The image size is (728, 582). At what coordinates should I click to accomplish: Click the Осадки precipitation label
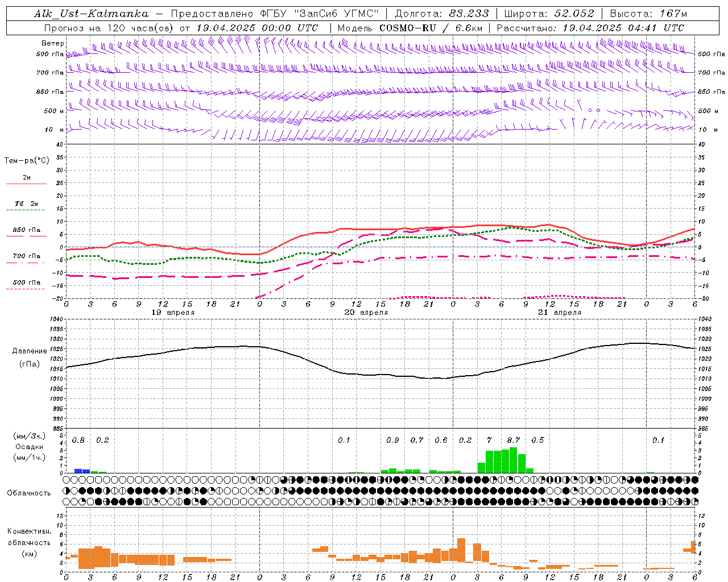[x=29, y=447]
